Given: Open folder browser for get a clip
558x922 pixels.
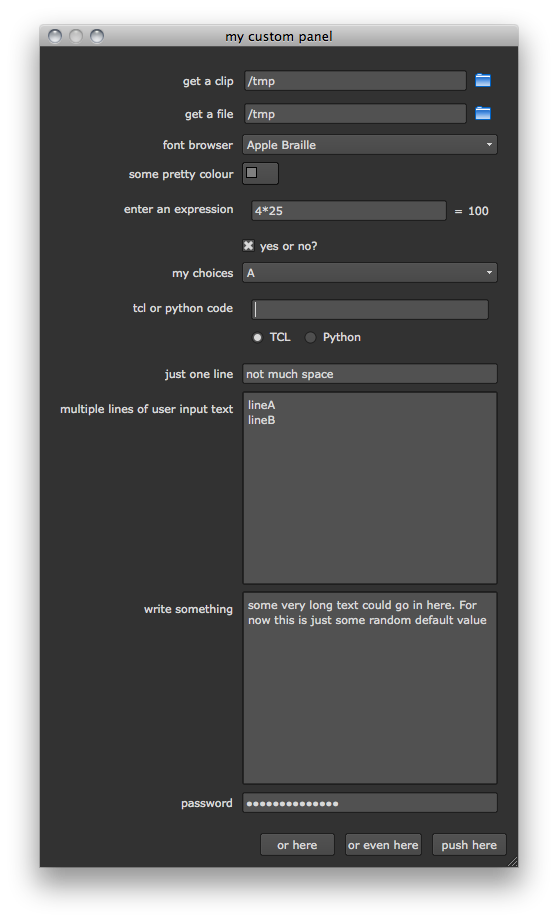Looking at the screenshot, I should click(483, 81).
